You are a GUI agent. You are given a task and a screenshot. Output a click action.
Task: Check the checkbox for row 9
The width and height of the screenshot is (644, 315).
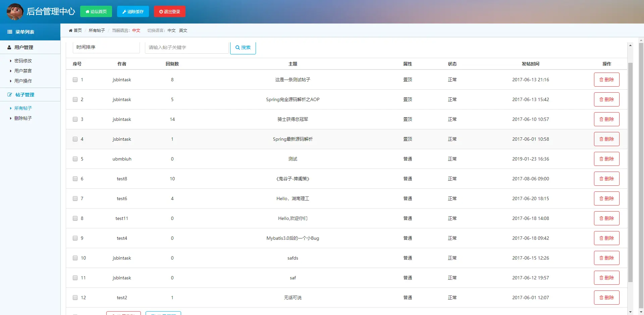click(75, 238)
